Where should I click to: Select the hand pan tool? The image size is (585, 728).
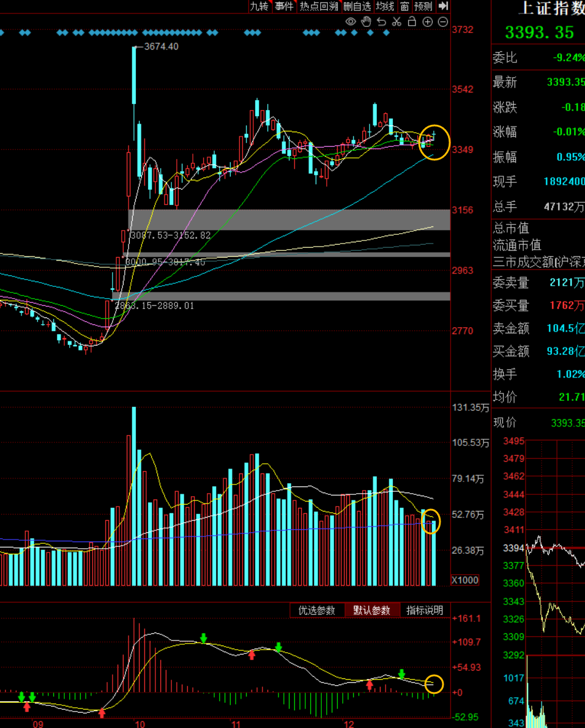[x=366, y=22]
